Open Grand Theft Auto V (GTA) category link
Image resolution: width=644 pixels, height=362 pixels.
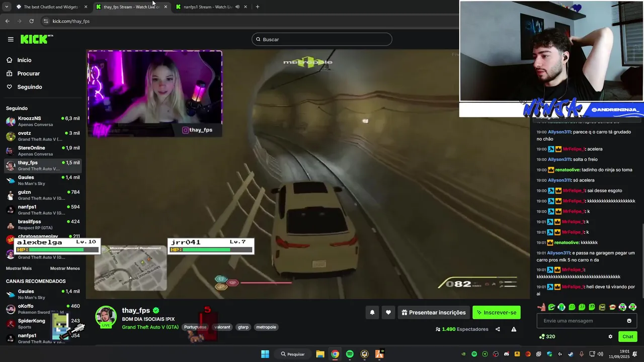(x=150, y=327)
